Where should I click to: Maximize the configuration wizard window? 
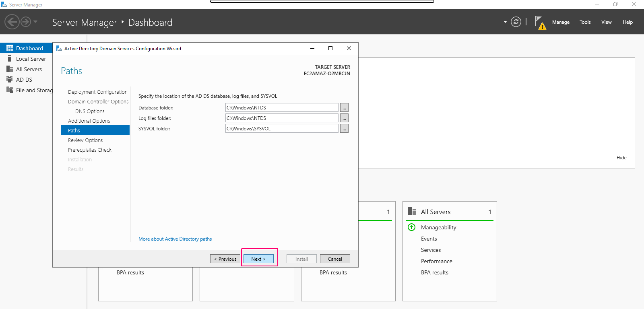(x=330, y=48)
